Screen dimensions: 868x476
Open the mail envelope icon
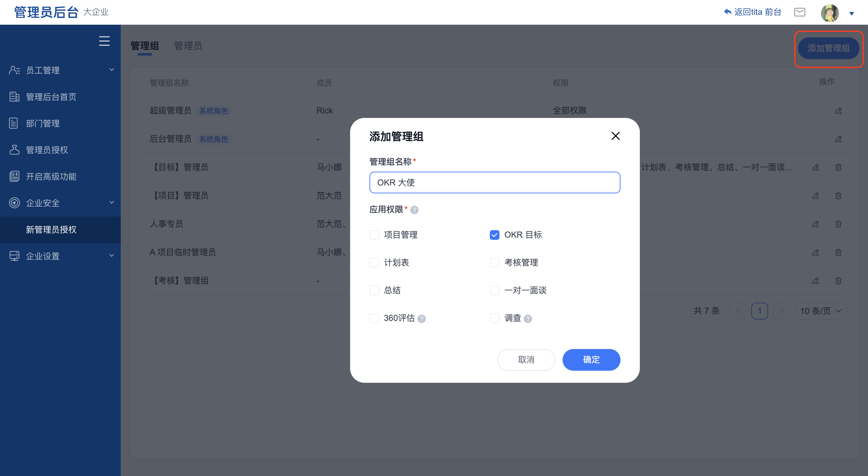click(x=799, y=12)
